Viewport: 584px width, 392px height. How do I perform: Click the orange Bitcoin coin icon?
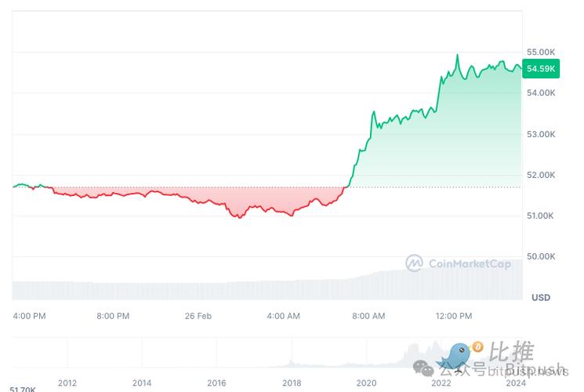click(477, 347)
